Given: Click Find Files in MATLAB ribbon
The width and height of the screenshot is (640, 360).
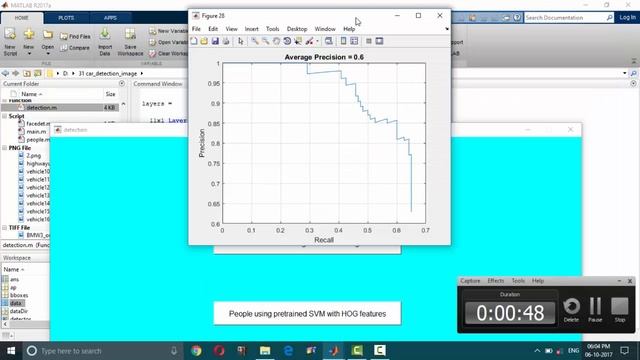Looking at the screenshot, I should [x=76, y=36].
